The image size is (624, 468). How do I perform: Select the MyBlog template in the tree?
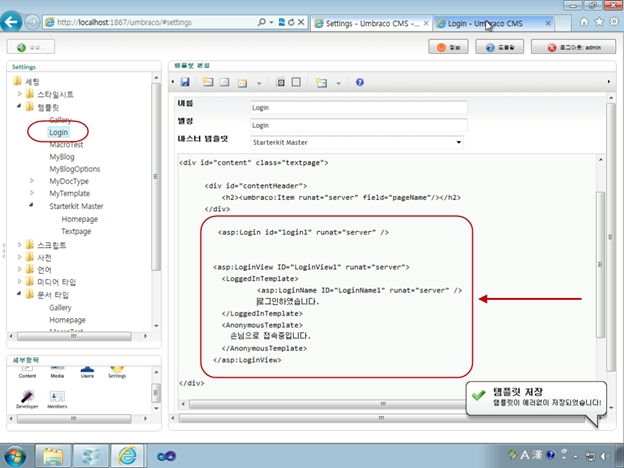(x=62, y=157)
